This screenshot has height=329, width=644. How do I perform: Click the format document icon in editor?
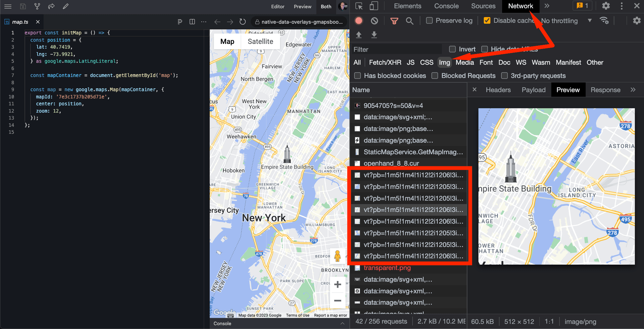180,22
